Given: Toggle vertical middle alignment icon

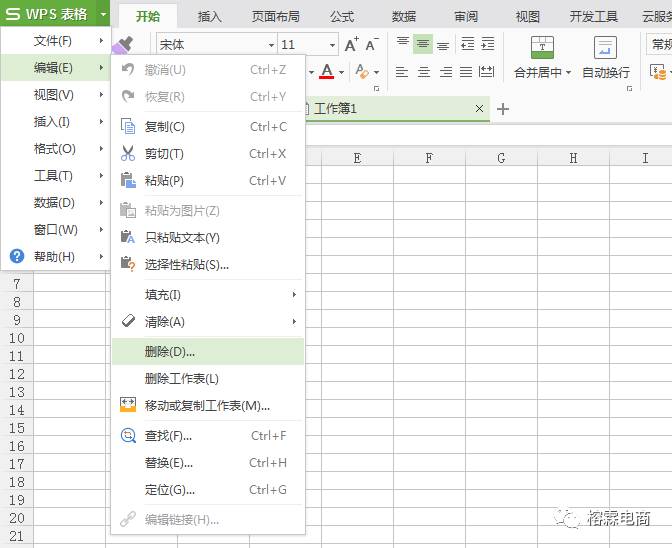Looking at the screenshot, I should (423, 44).
